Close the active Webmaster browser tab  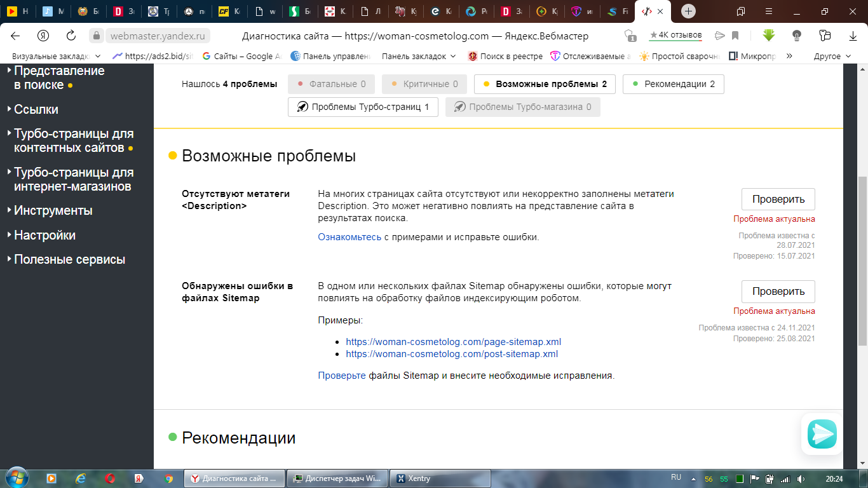pyautogui.click(x=661, y=11)
